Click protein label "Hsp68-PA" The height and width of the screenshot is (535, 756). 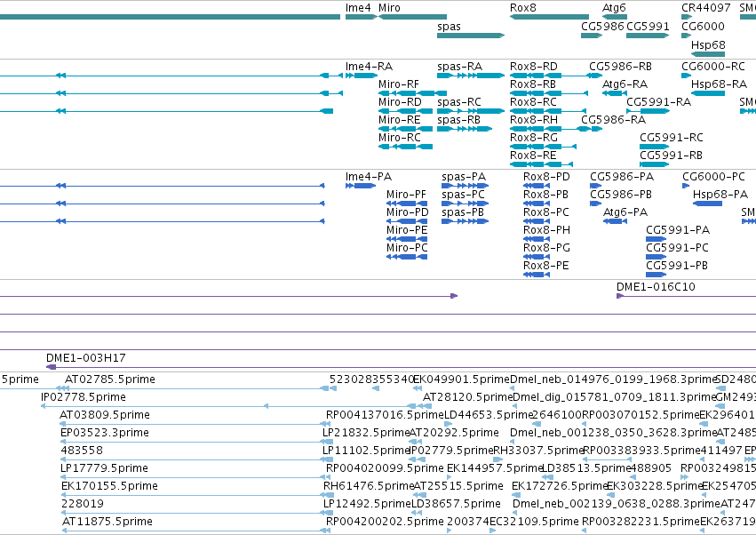pyautogui.click(x=720, y=195)
